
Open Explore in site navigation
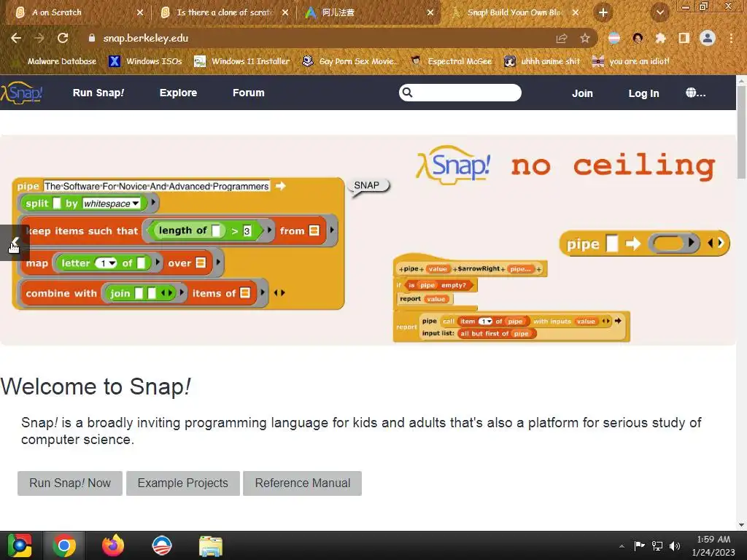pyautogui.click(x=178, y=93)
